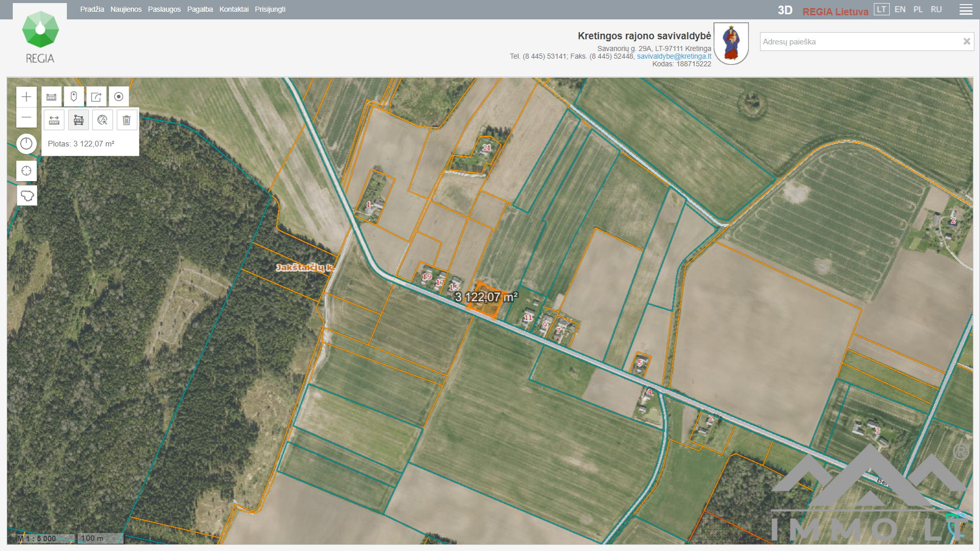The height and width of the screenshot is (551, 980).
Task: Click the share/export map icon
Action: 96,97
